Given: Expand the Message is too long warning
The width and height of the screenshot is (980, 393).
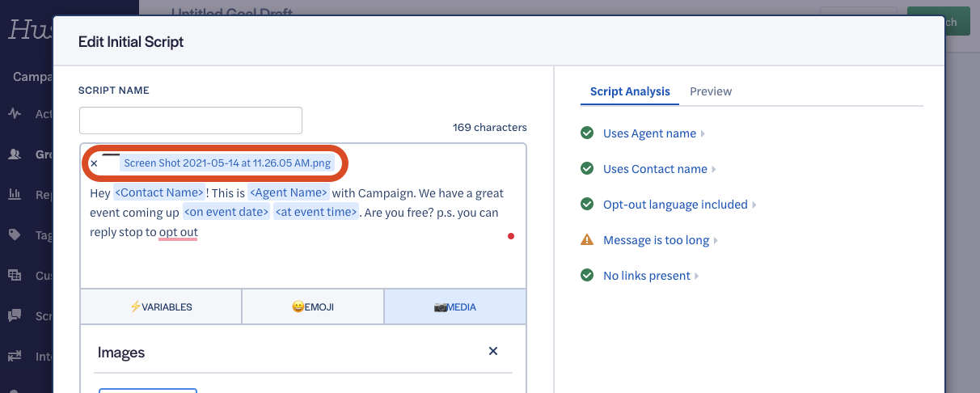Looking at the screenshot, I should point(660,240).
